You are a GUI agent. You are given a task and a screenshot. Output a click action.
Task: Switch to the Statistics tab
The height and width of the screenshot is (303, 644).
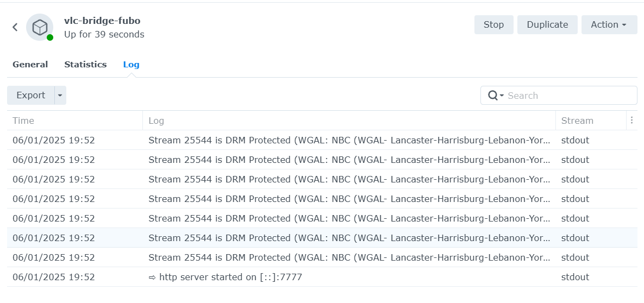pyautogui.click(x=85, y=65)
